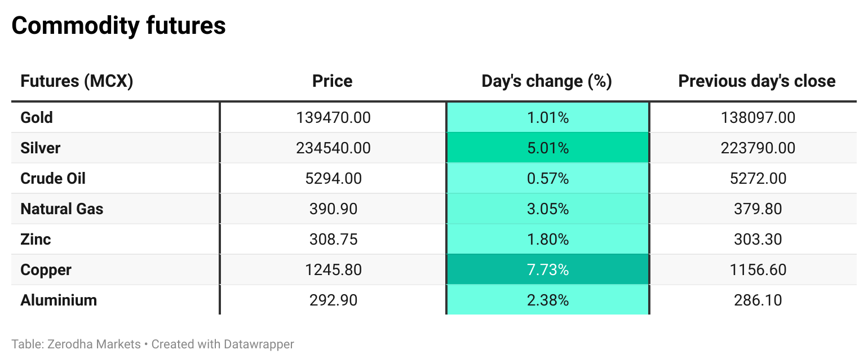
Task: Click the Commodity futures title
Action: (118, 26)
